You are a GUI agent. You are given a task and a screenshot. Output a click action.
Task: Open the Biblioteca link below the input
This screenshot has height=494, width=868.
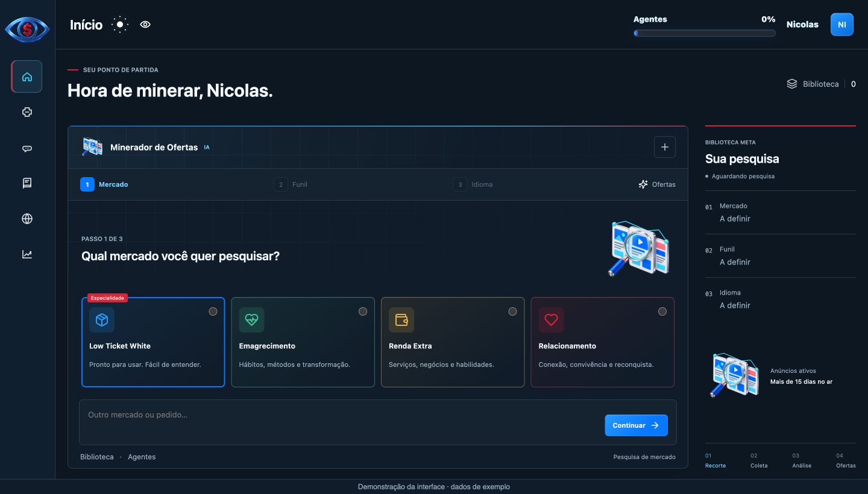97,457
